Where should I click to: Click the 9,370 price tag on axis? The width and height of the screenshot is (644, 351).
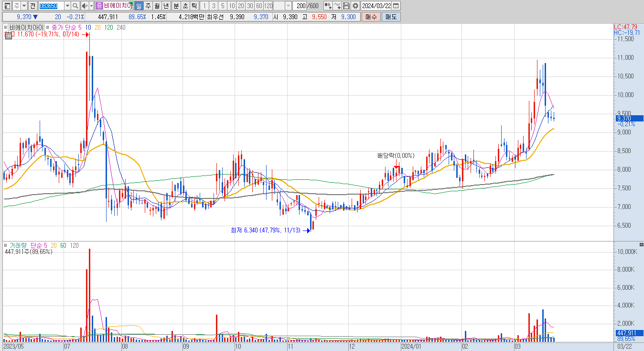[629, 118]
